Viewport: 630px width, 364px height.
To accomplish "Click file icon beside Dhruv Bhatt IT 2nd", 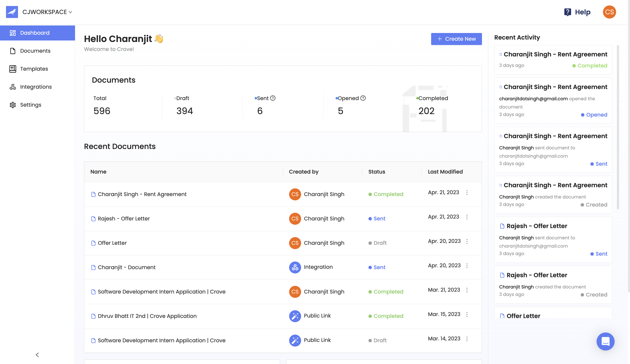I will click(x=93, y=316).
